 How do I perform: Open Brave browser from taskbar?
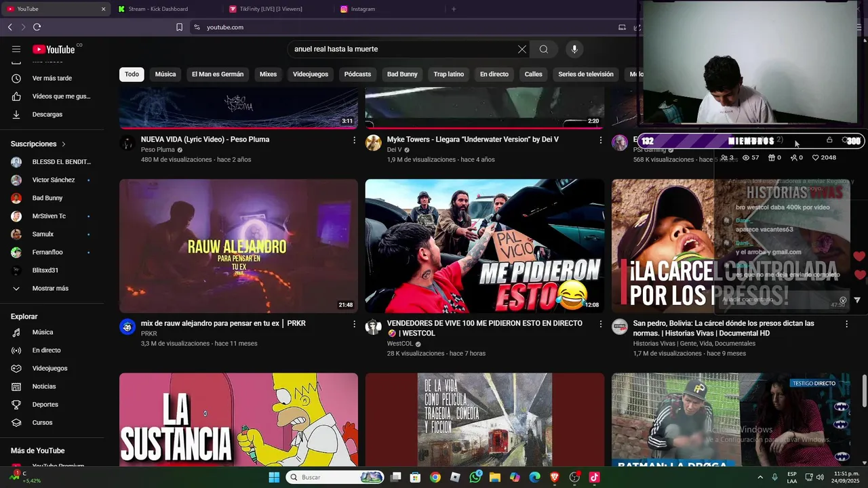[x=555, y=477]
